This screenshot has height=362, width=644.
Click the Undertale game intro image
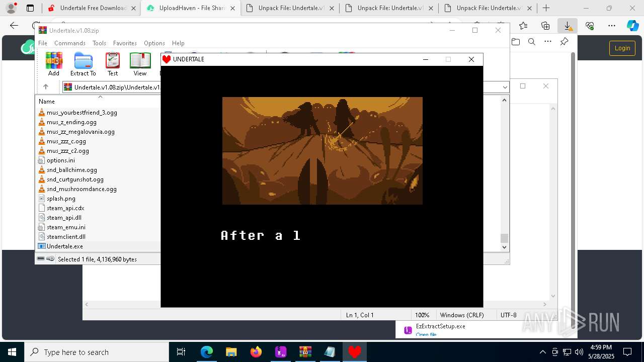pos(323,151)
